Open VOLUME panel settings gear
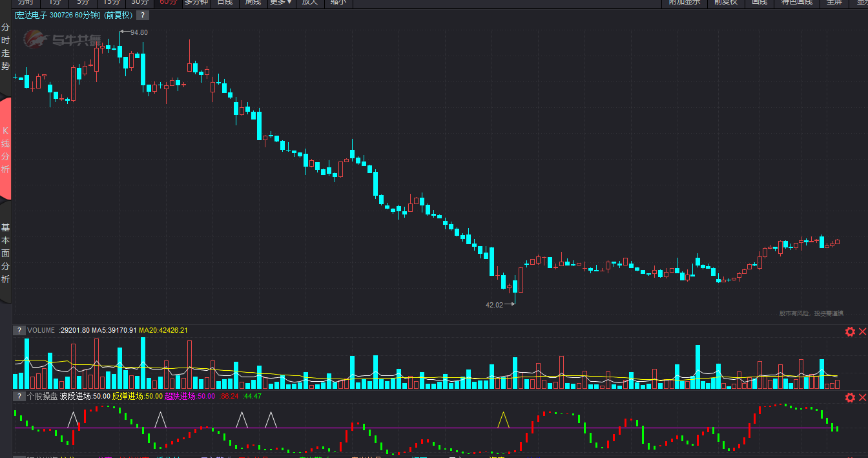Image resolution: width=868 pixels, height=458 pixels. click(x=850, y=331)
